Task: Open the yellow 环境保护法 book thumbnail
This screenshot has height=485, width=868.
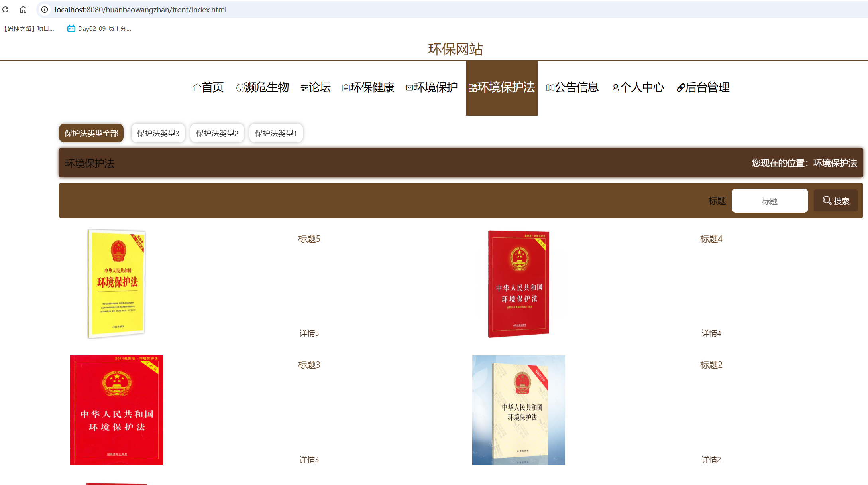Action: point(116,284)
